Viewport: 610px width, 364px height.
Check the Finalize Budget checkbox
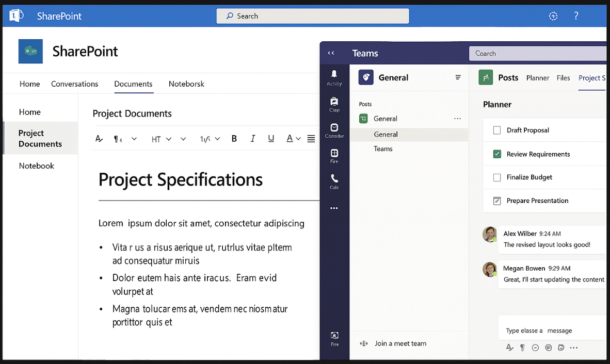click(x=497, y=177)
